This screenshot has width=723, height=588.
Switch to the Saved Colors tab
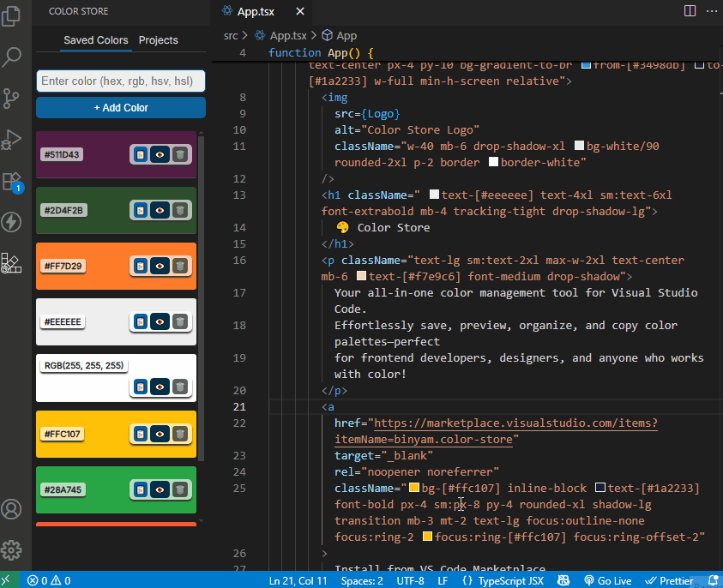pyautogui.click(x=96, y=40)
